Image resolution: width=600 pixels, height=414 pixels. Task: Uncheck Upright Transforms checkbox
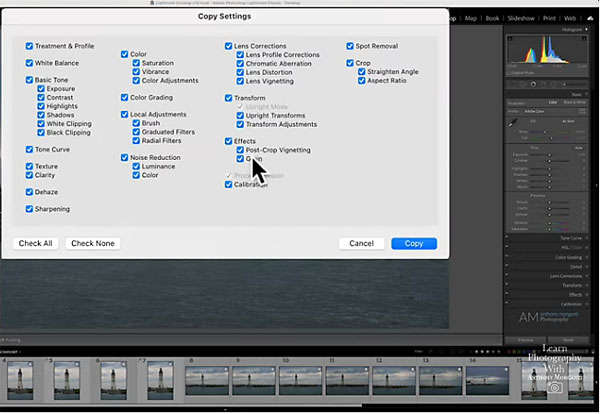(240, 115)
